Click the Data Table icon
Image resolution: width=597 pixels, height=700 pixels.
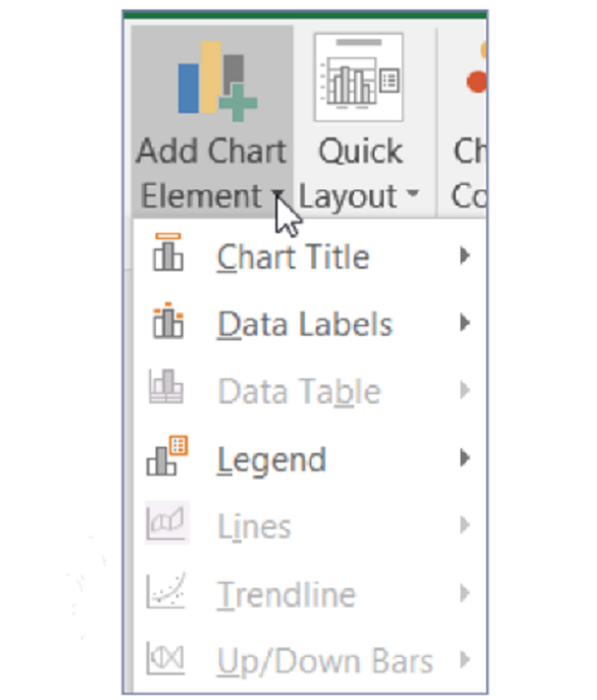point(166,389)
